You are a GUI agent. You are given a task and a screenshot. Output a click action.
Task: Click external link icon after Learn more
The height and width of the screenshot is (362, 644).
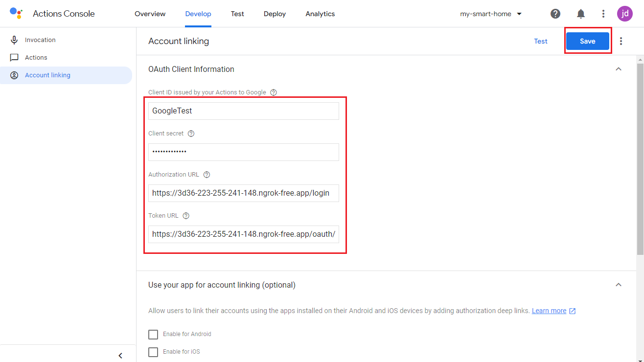pos(573,311)
